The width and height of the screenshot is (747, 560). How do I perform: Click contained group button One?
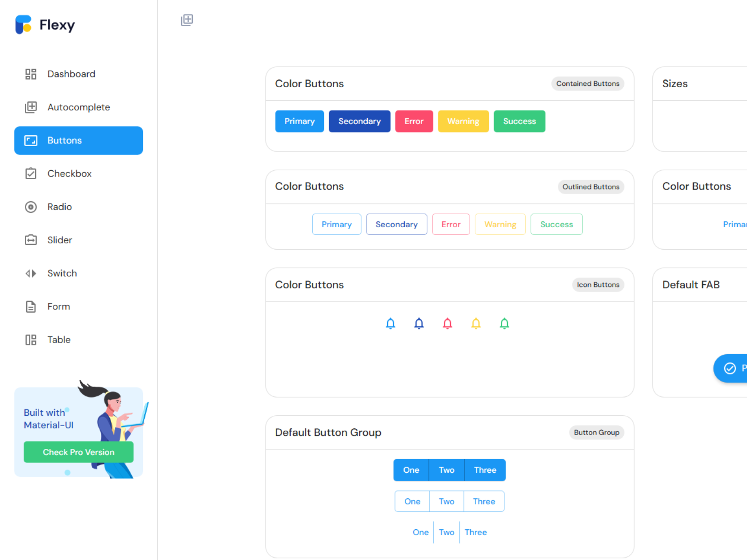pyautogui.click(x=411, y=470)
